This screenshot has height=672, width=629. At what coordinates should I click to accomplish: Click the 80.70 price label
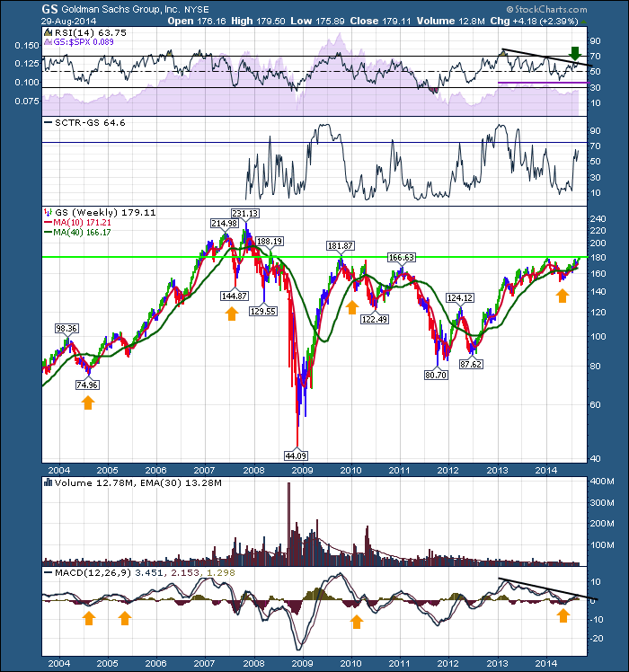(x=436, y=375)
